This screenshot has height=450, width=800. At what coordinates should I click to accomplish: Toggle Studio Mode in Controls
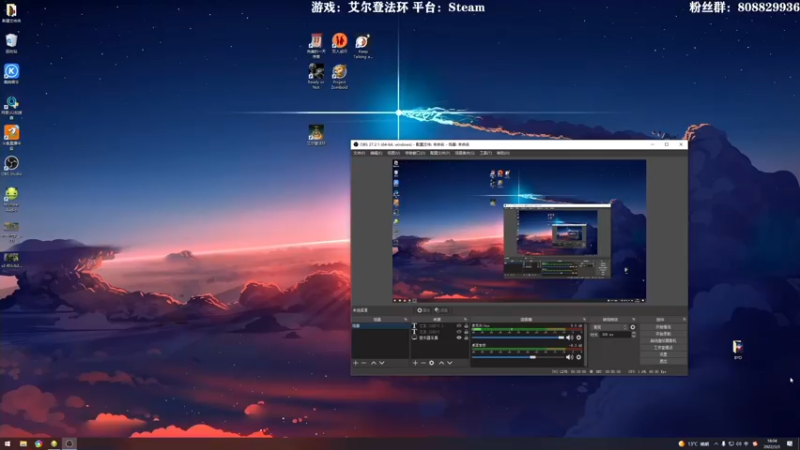pos(663,347)
